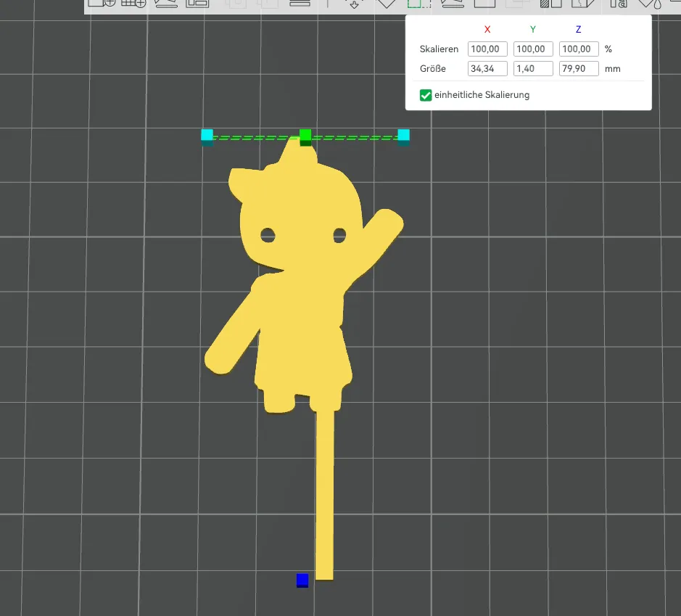The image size is (681, 616).
Task: Click the Größe Z field showing 79,90
Action: click(x=579, y=69)
